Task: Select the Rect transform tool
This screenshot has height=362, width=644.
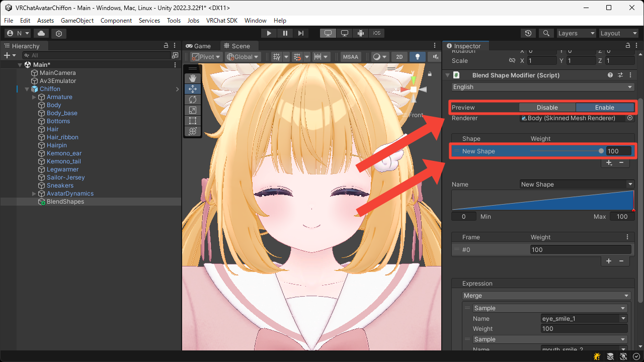Action: [x=192, y=121]
